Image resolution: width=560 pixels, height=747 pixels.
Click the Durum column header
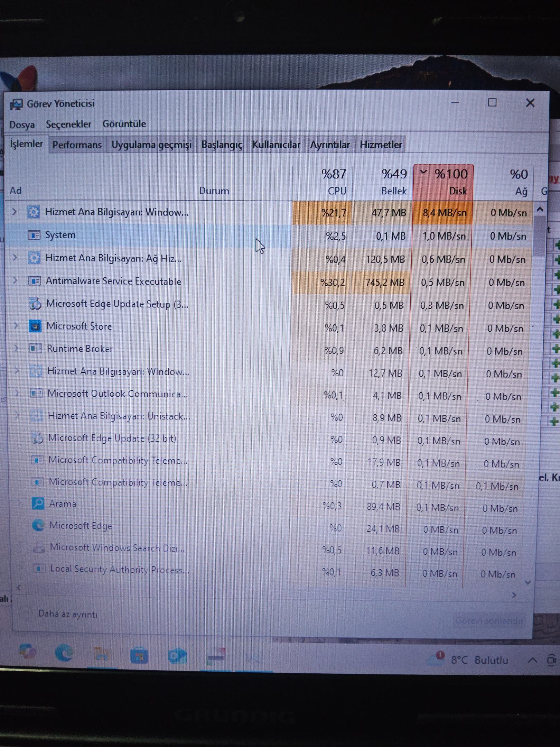click(x=243, y=183)
